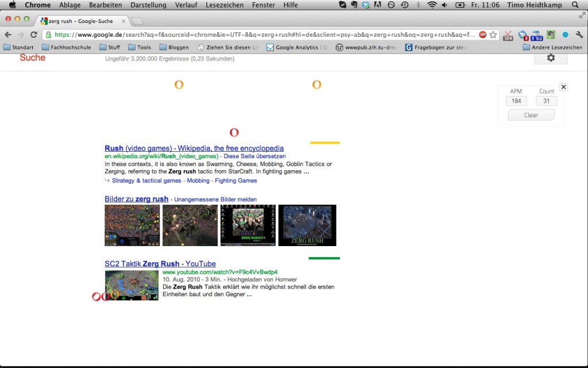Open the Ablage menu
Viewport: 588px width, 368px height.
point(69,5)
